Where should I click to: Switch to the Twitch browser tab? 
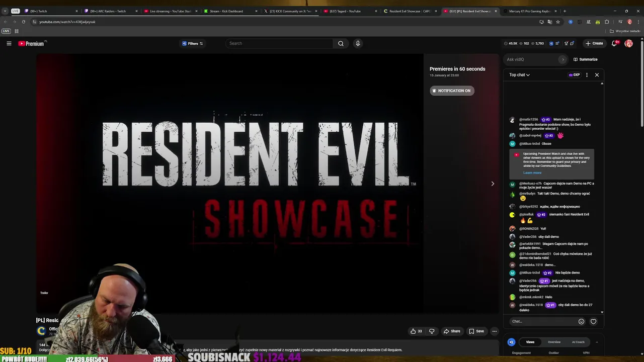coord(50,11)
